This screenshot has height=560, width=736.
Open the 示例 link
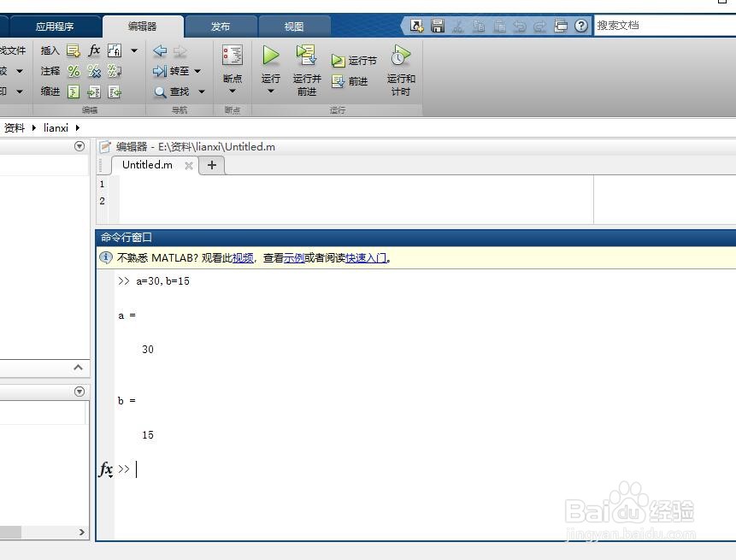pos(294,257)
